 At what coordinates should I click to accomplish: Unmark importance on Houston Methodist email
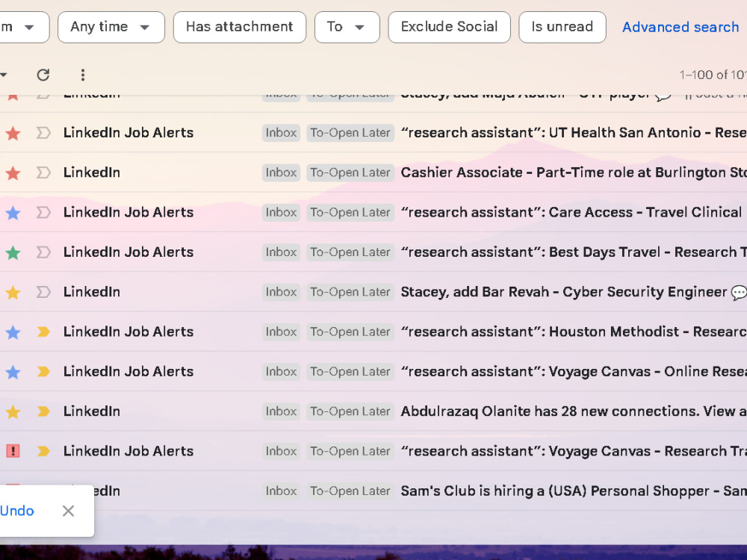[x=43, y=332]
